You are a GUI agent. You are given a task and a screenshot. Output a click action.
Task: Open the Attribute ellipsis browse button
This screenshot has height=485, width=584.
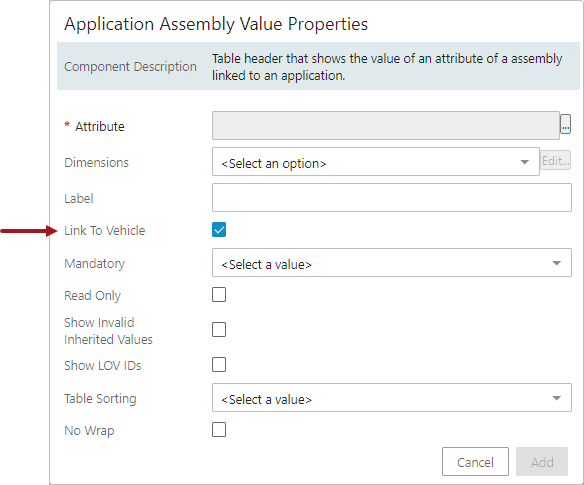pyautogui.click(x=565, y=124)
